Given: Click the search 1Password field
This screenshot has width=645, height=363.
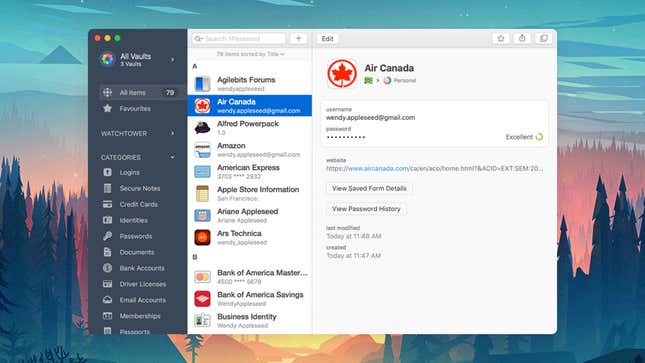Looking at the screenshot, I should click(x=239, y=39).
